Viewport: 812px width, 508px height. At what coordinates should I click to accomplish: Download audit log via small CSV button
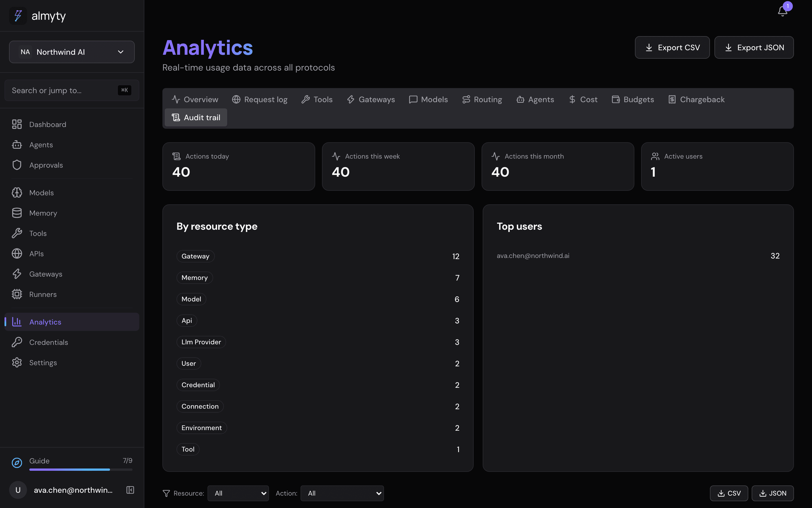pos(729,493)
